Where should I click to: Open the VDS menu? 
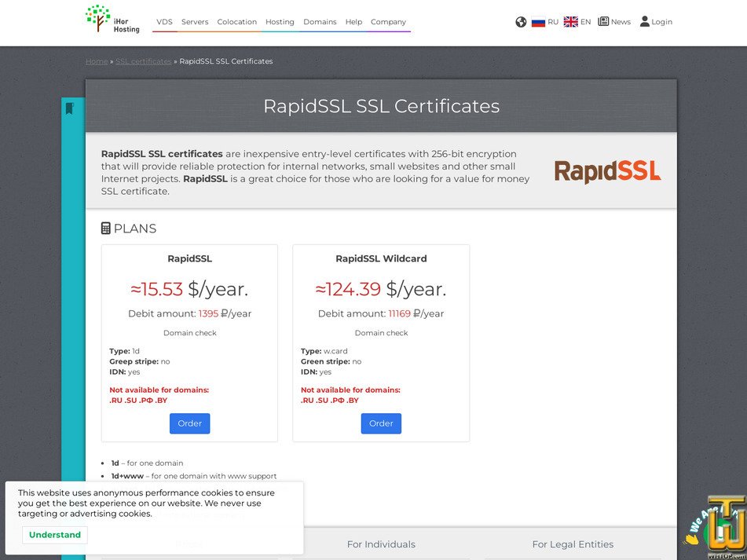click(164, 22)
